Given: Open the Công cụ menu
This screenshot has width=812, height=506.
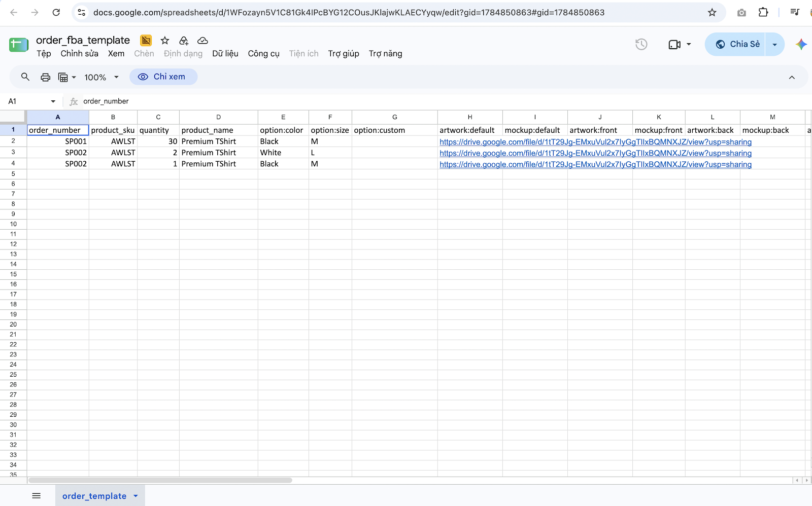Looking at the screenshot, I should pos(263,54).
